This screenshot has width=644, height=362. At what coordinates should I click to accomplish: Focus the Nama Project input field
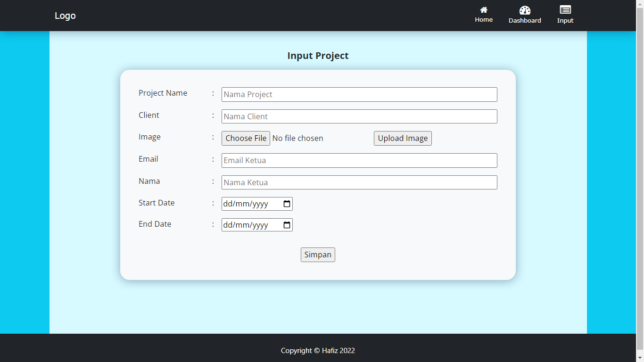pos(359,94)
